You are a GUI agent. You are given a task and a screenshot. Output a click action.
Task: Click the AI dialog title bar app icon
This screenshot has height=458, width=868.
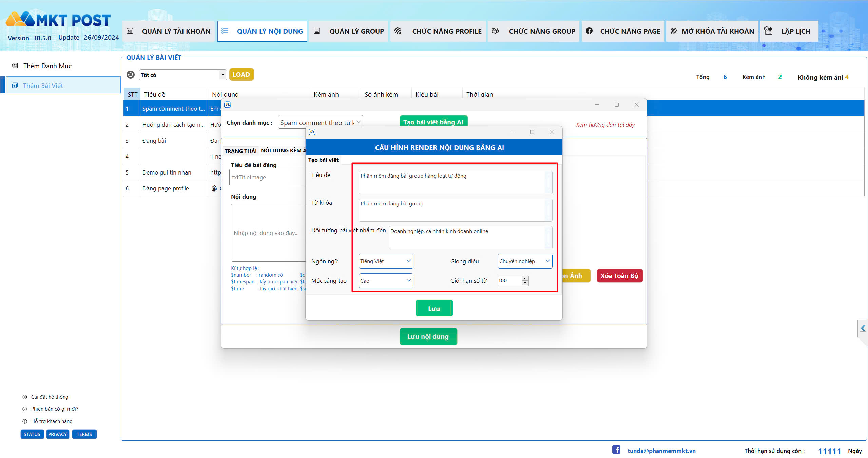pyautogui.click(x=312, y=132)
